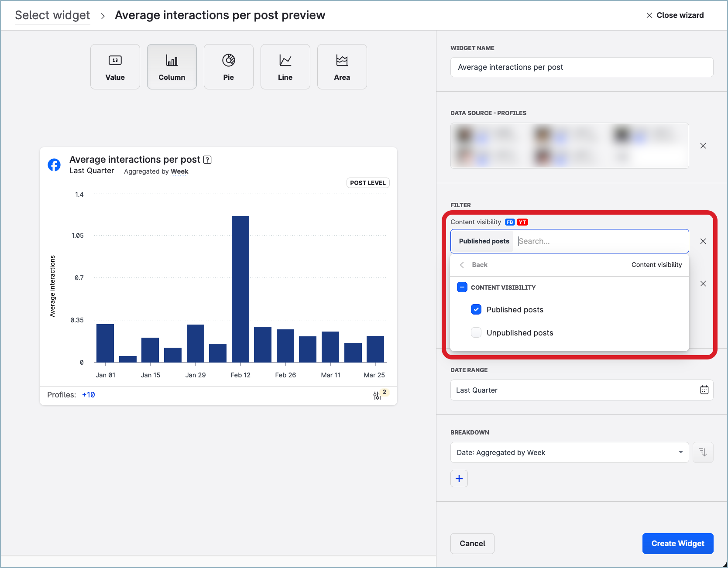
Task: Choose the Line chart type icon
Action: tap(285, 66)
